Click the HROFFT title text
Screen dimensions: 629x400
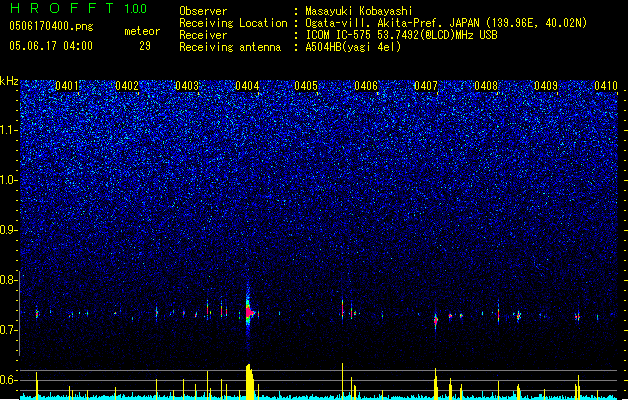tap(62, 8)
